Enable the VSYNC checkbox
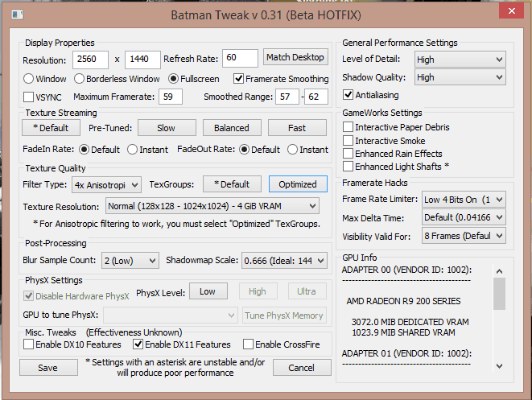This screenshot has width=532, height=400. (x=30, y=97)
